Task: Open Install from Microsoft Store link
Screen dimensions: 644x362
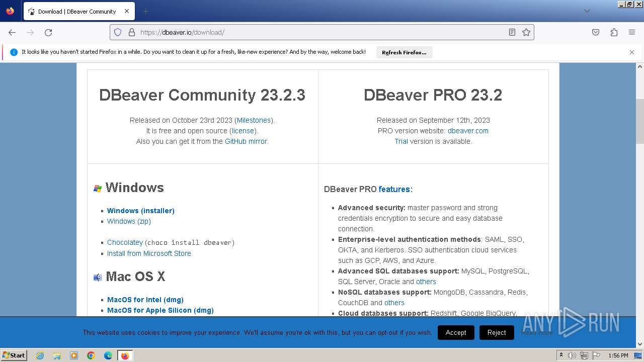Action: pyautogui.click(x=149, y=253)
